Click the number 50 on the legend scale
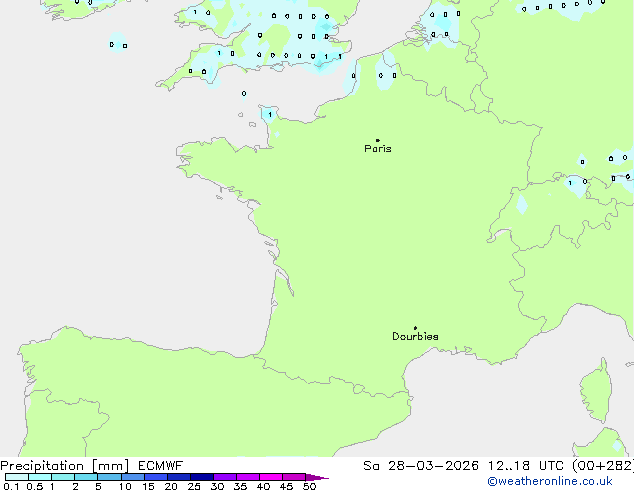Image resolution: width=634 pixels, height=490 pixels. pos(309,487)
